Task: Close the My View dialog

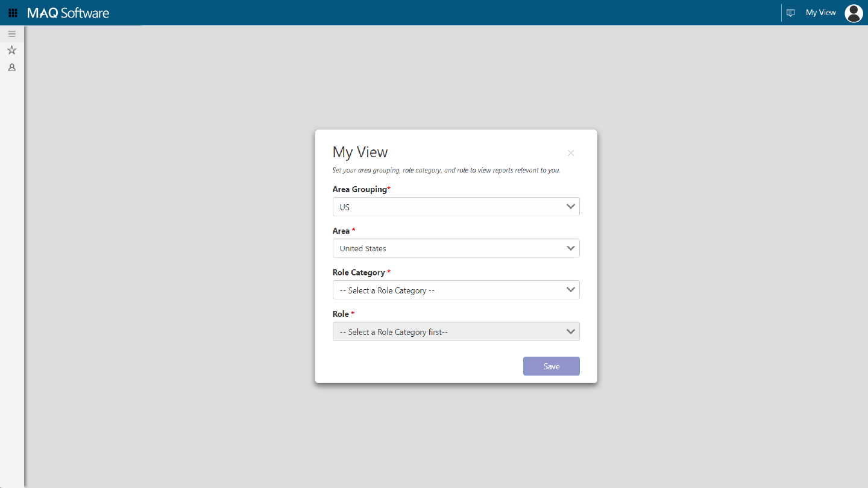Action: (x=571, y=153)
